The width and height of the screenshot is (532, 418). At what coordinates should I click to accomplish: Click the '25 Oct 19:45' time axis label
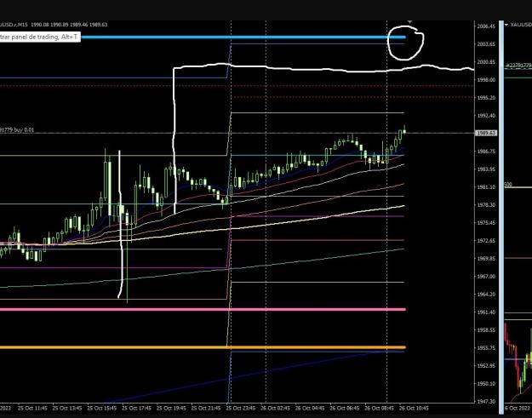click(171, 408)
